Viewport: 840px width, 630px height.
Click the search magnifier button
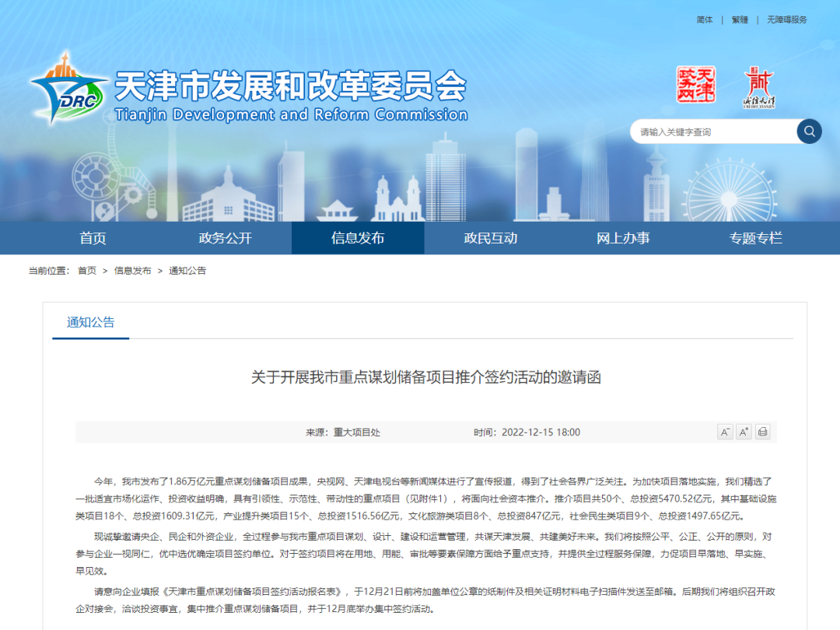[x=809, y=131]
